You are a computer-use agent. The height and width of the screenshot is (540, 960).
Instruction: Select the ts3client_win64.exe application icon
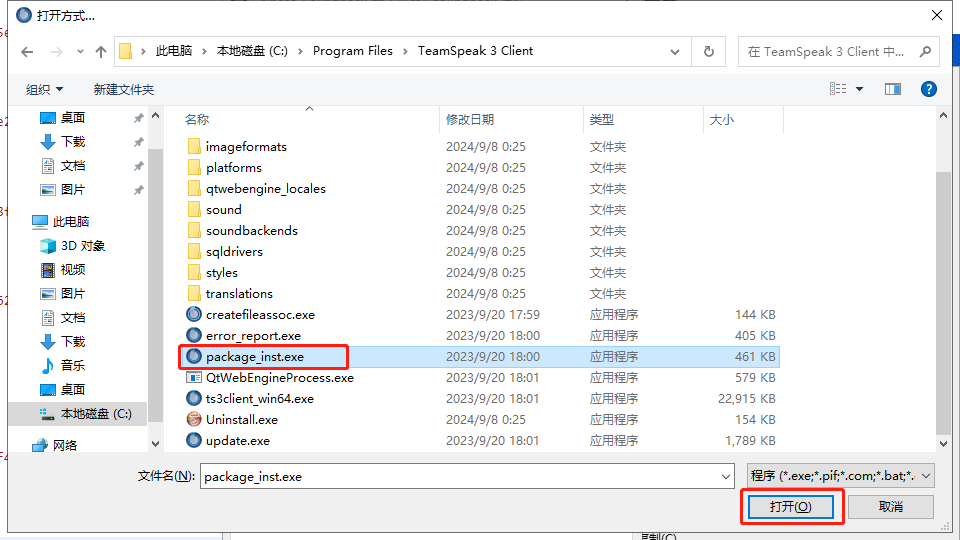click(x=194, y=398)
